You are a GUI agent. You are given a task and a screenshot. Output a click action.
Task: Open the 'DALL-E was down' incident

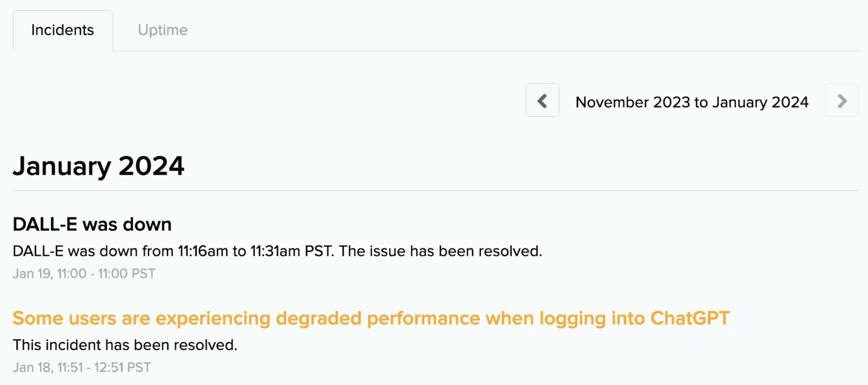pyautogui.click(x=92, y=224)
